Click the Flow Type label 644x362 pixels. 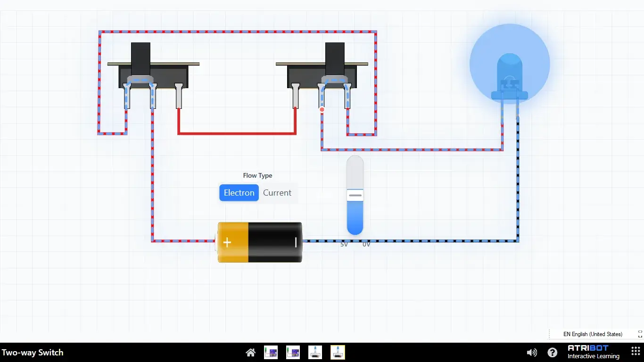[257, 175]
